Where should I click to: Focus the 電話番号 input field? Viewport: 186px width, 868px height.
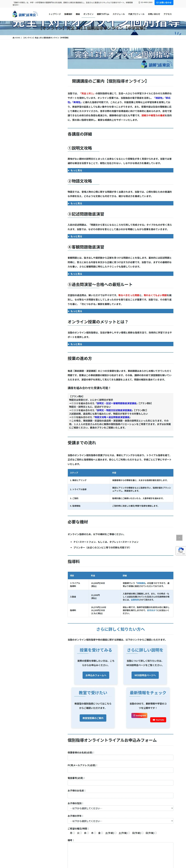tap(121, 783)
